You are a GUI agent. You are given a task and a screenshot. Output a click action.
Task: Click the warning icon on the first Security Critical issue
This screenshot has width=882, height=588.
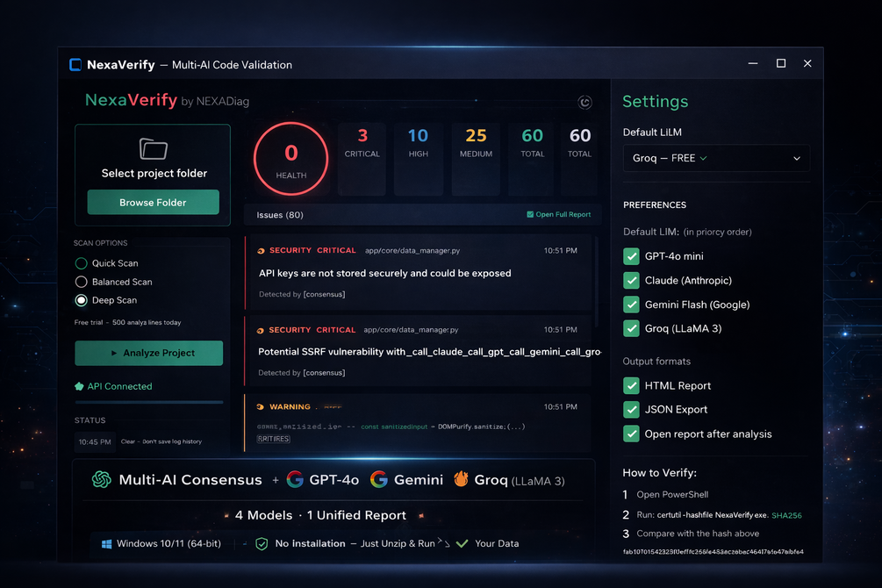coord(261,251)
